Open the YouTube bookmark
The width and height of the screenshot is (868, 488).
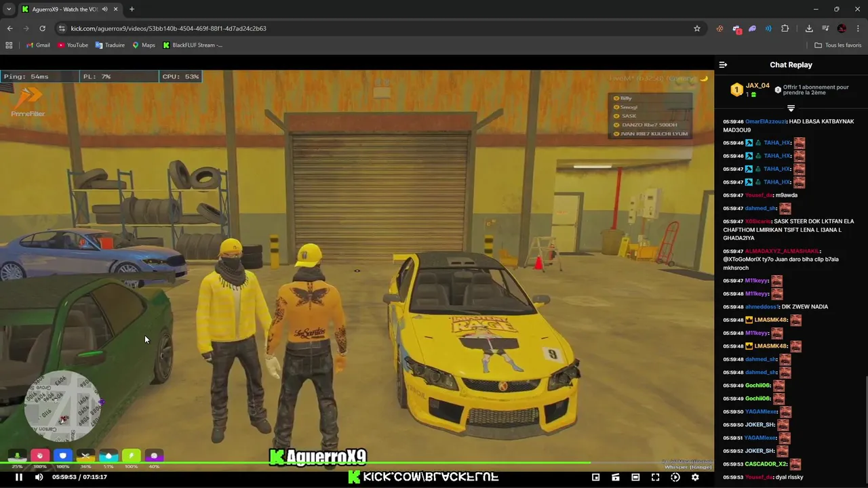[x=73, y=45]
